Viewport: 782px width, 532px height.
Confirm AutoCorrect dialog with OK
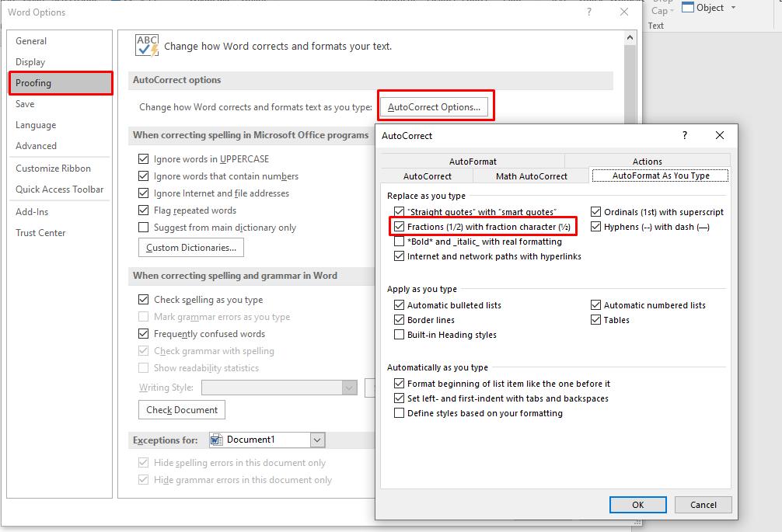click(x=638, y=505)
